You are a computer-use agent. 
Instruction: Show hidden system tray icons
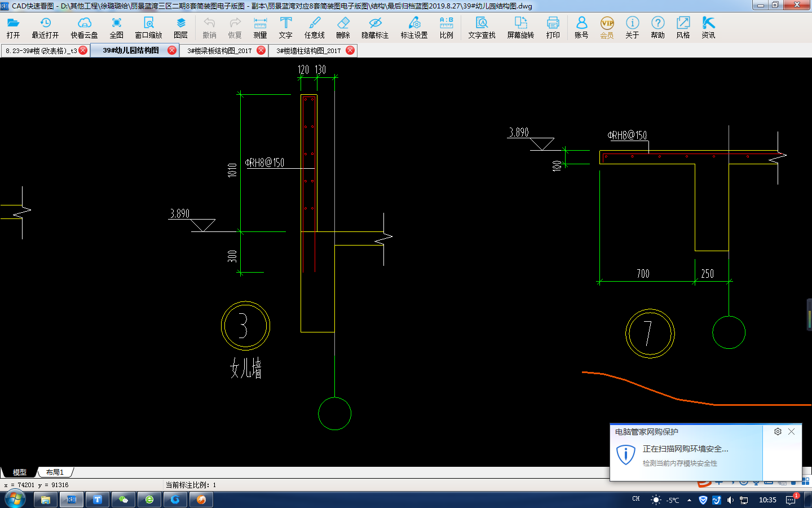click(689, 500)
